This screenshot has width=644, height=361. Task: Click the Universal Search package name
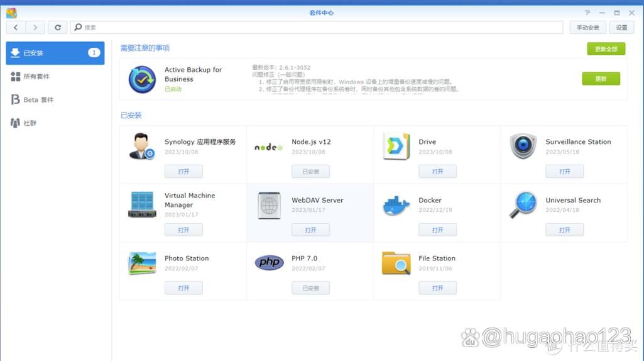573,200
